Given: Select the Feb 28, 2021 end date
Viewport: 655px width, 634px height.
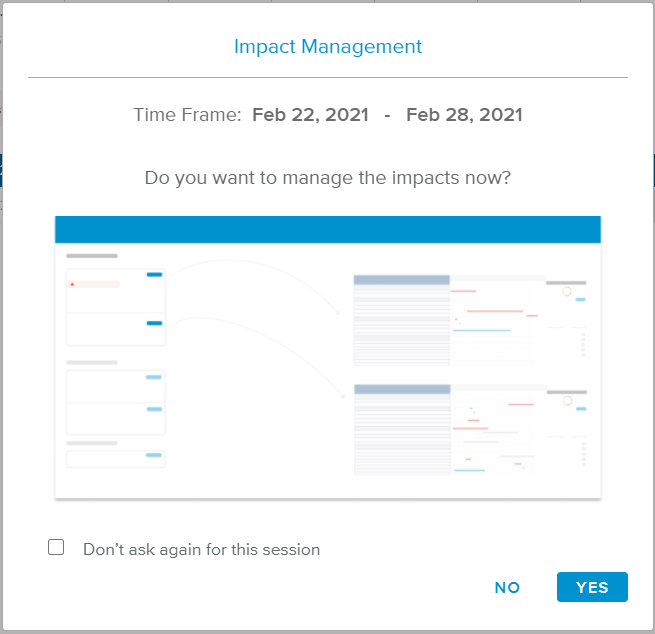Looking at the screenshot, I should coord(464,115).
